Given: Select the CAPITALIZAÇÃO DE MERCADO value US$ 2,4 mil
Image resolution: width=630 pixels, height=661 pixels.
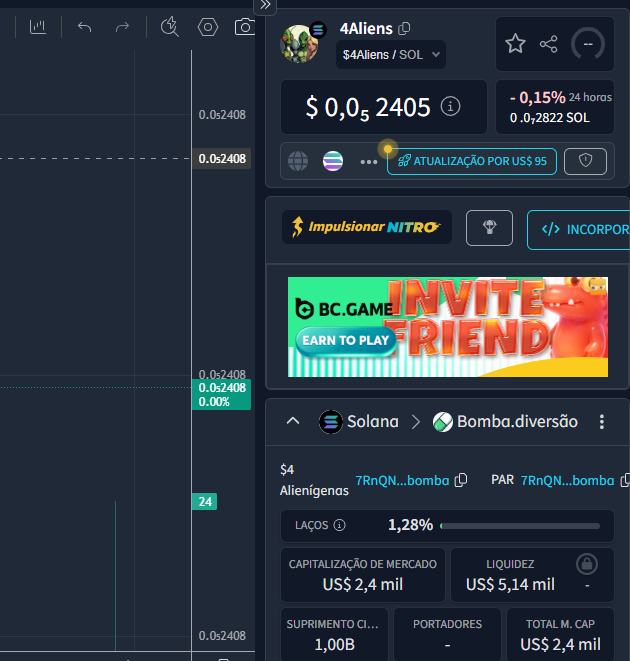Looking at the screenshot, I should (363, 585).
